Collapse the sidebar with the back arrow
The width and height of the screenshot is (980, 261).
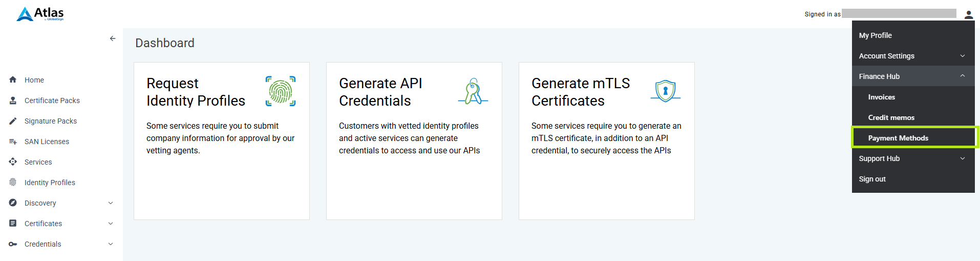coord(113,38)
